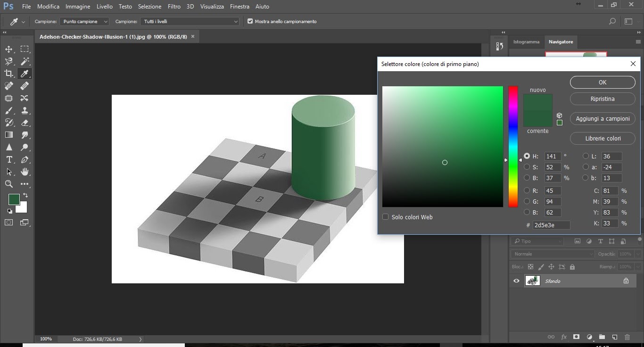
Task: Select the Crop tool
Action: tap(9, 74)
